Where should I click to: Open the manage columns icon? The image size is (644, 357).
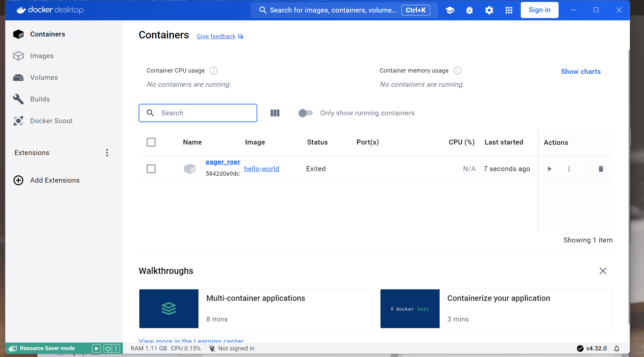pos(275,113)
